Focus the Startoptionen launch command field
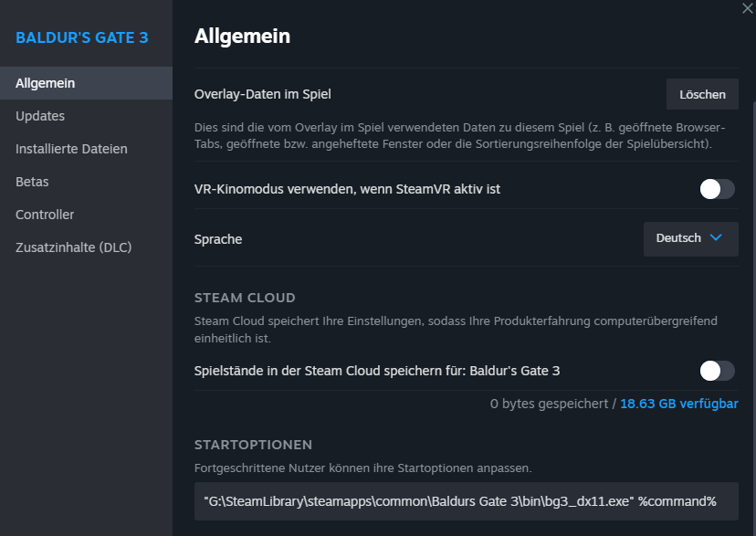756x536 pixels. pyautogui.click(x=466, y=501)
